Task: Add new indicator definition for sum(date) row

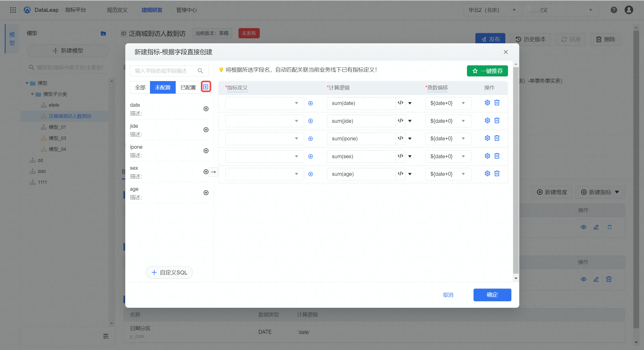Action: (310, 103)
